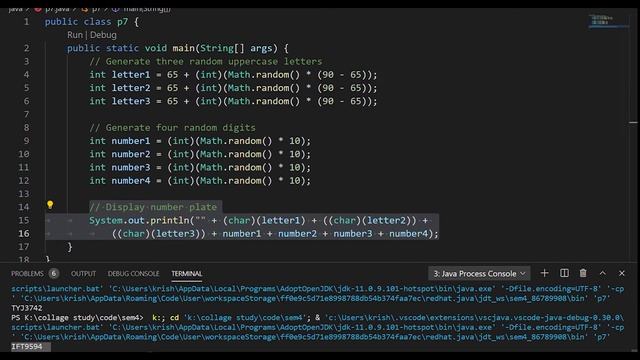Click the terminal output 'IFT9594'
Screen dimensions: 640x360
point(27,347)
